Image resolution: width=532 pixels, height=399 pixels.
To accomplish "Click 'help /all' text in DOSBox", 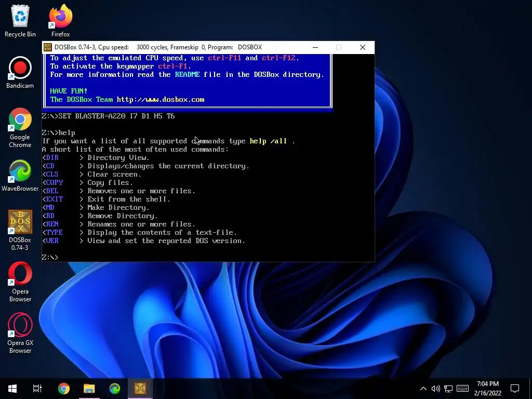I will tap(268, 141).
